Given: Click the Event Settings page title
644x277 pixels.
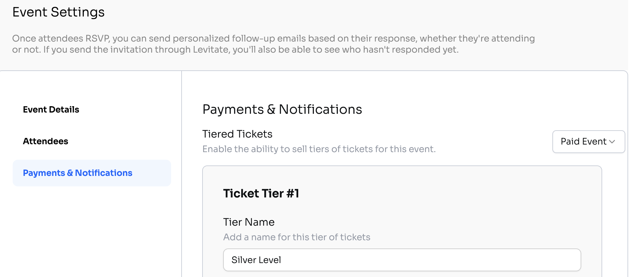Looking at the screenshot, I should point(58,12).
